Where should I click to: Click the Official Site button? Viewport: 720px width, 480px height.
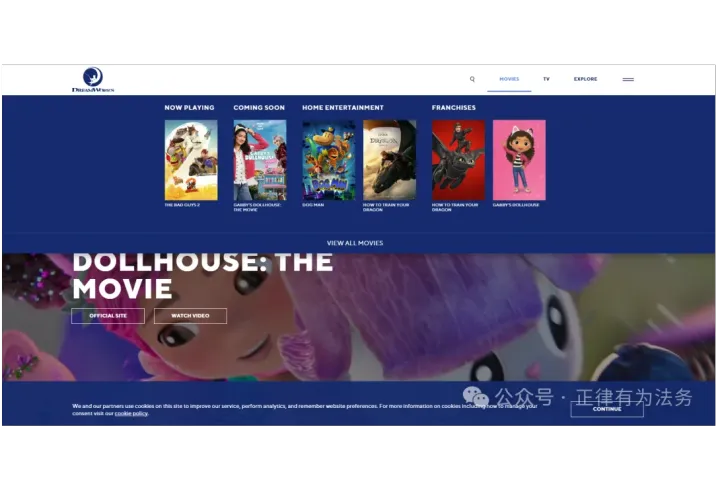pyautogui.click(x=108, y=316)
